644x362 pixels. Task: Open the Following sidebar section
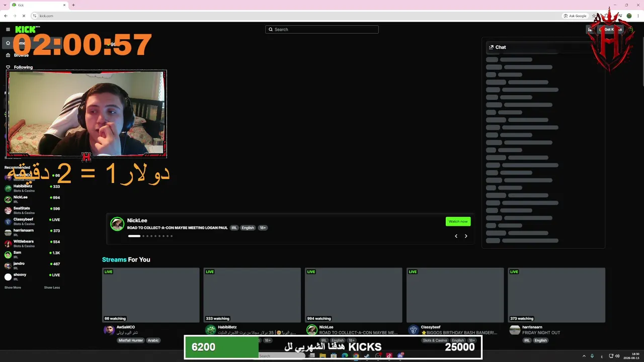pyautogui.click(x=23, y=67)
